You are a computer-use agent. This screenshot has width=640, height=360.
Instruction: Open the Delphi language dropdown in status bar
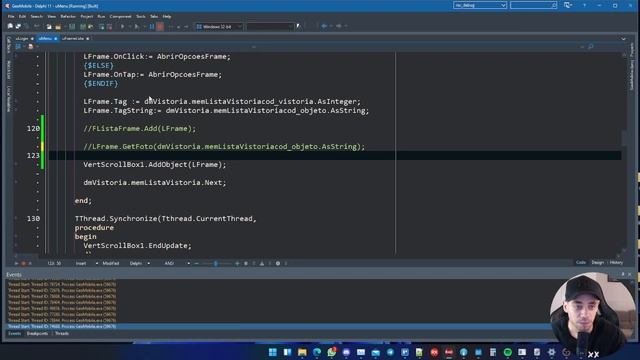coord(140,264)
